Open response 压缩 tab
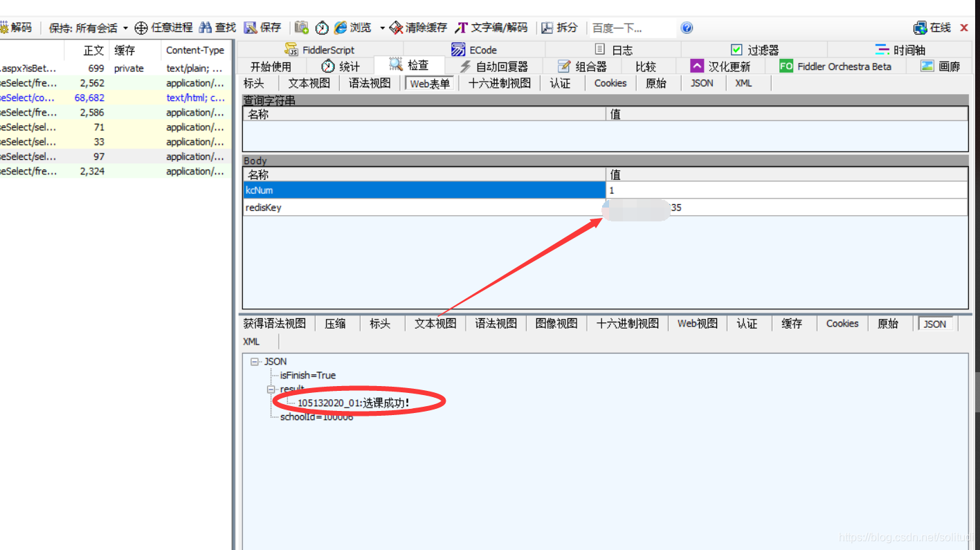The image size is (980, 550). tap(336, 323)
